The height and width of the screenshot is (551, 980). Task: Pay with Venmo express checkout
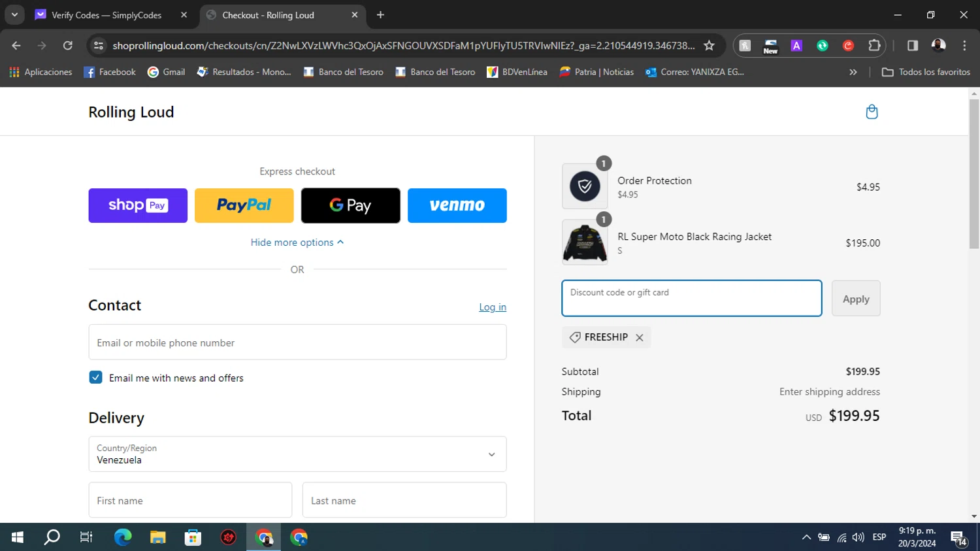click(457, 205)
